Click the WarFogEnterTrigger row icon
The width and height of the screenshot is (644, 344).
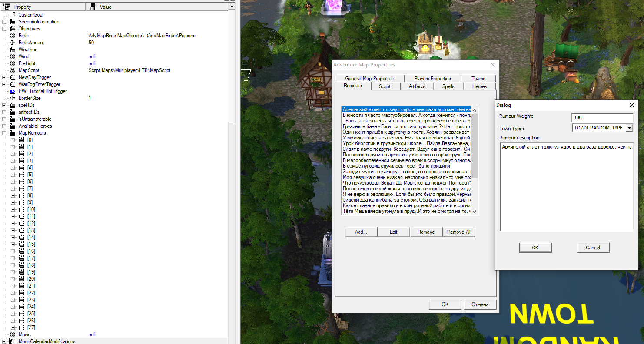click(13, 84)
